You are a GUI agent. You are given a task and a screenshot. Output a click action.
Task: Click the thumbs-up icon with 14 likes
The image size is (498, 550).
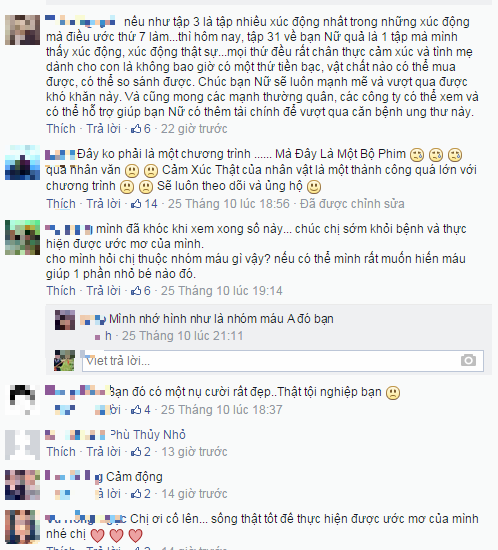point(136,204)
